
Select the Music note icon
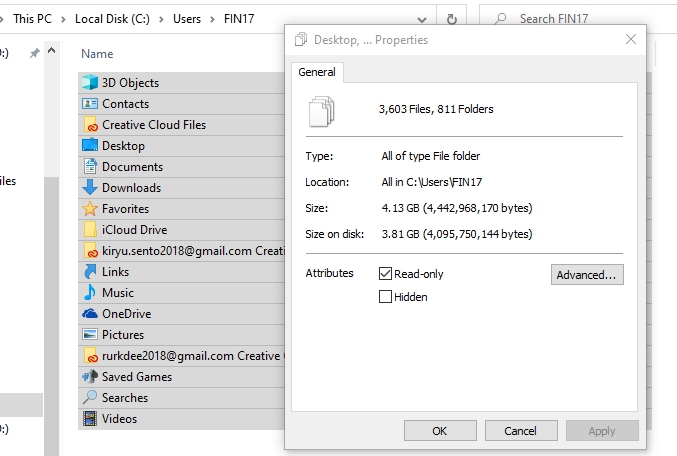coord(90,292)
